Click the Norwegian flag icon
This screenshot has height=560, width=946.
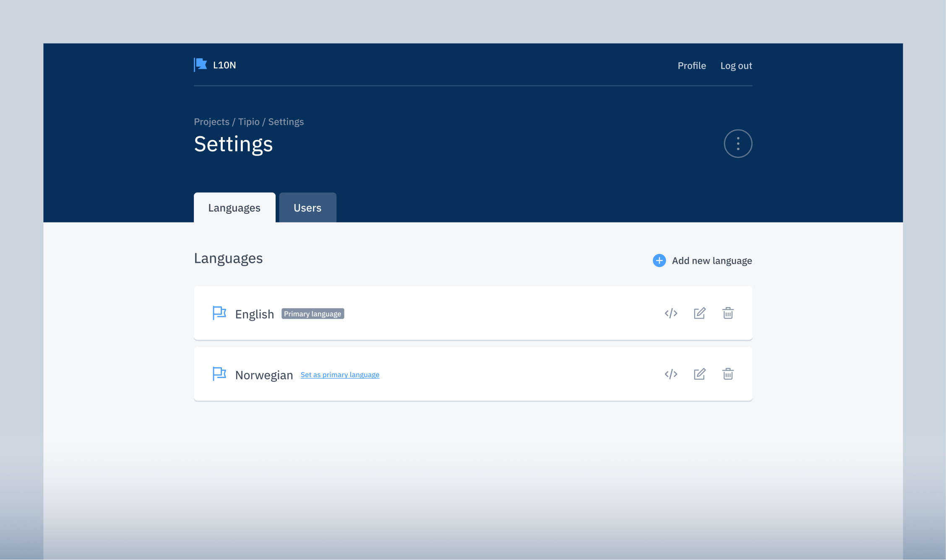(x=219, y=374)
